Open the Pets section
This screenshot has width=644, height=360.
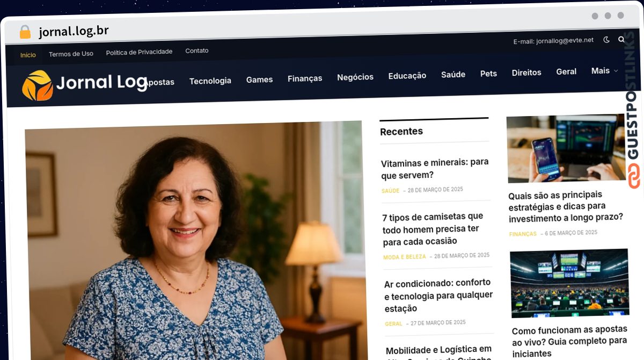click(488, 73)
